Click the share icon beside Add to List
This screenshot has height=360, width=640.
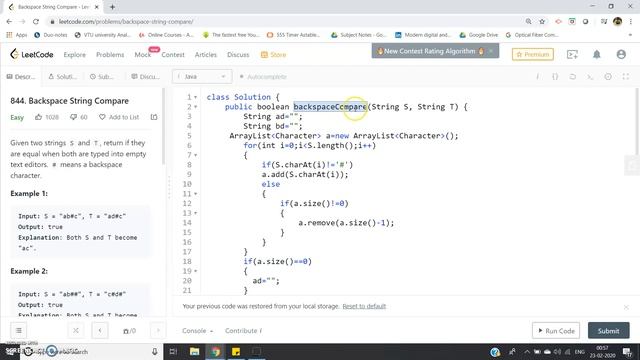pyautogui.click(x=154, y=117)
